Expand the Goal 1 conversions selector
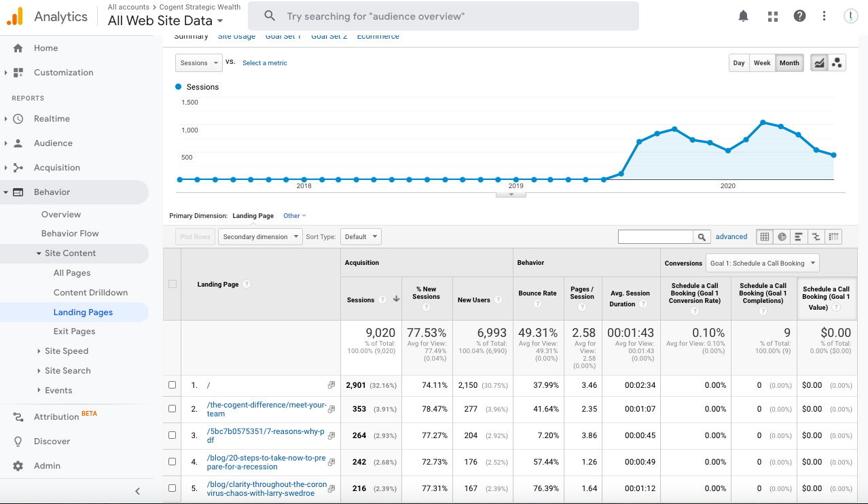The height and width of the screenshot is (504, 868). tap(762, 263)
